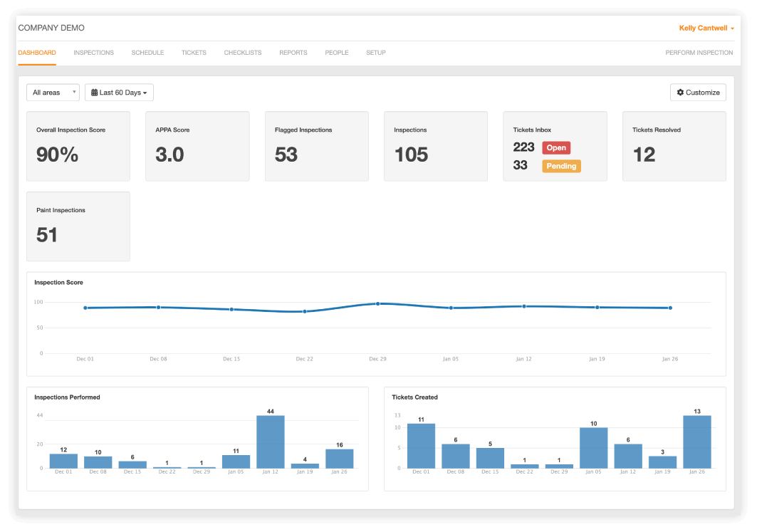Open the Schedule section
The image size is (757, 532).
pyautogui.click(x=147, y=52)
